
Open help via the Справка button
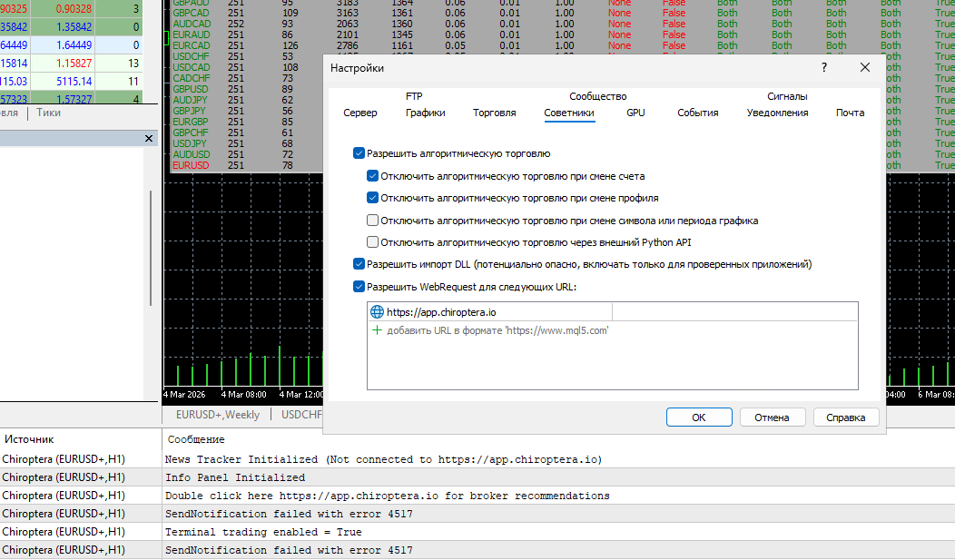[x=846, y=418]
